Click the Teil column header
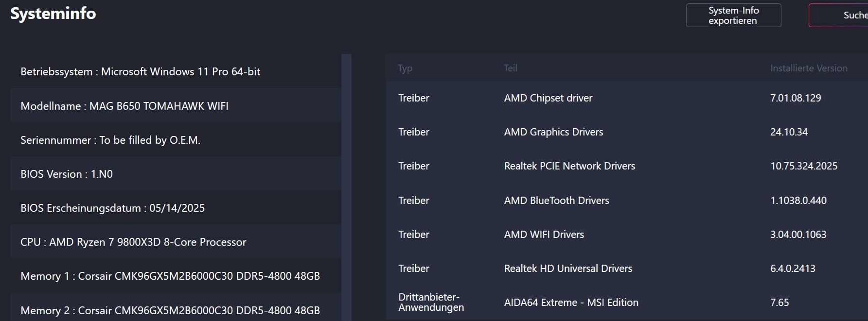The width and height of the screenshot is (868, 321). click(511, 68)
